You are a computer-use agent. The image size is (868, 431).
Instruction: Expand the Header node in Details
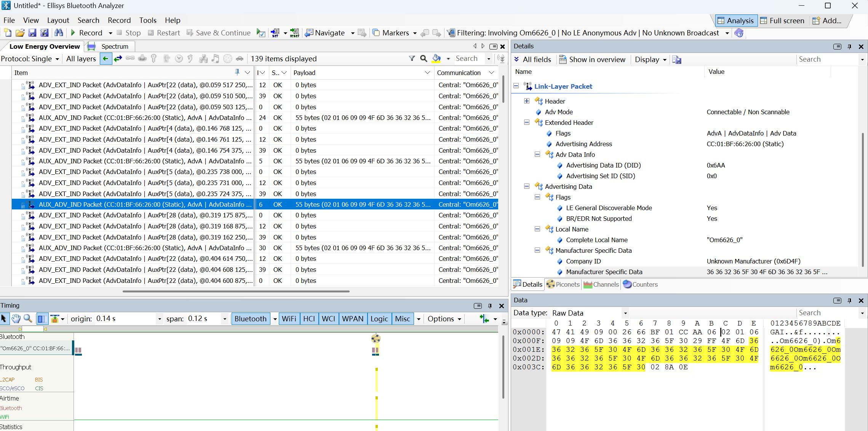click(x=527, y=101)
